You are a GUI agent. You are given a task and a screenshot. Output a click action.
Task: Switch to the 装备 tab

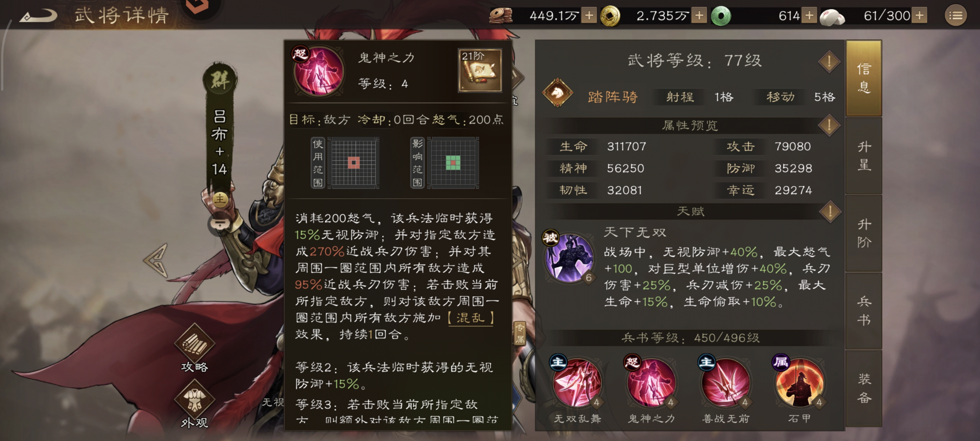pyautogui.click(x=864, y=388)
